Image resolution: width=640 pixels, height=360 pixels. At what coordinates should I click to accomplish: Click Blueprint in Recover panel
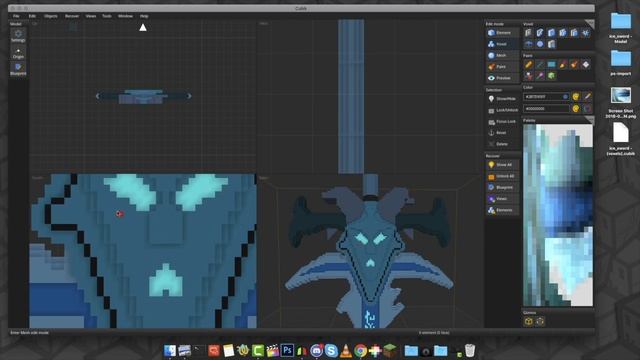tap(502, 187)
